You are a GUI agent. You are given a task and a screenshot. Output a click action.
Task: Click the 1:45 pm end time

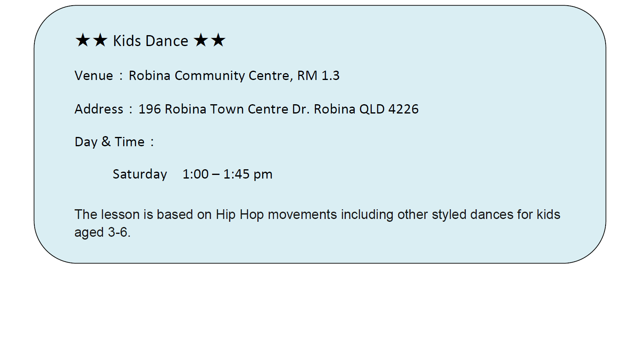[248, 174]
